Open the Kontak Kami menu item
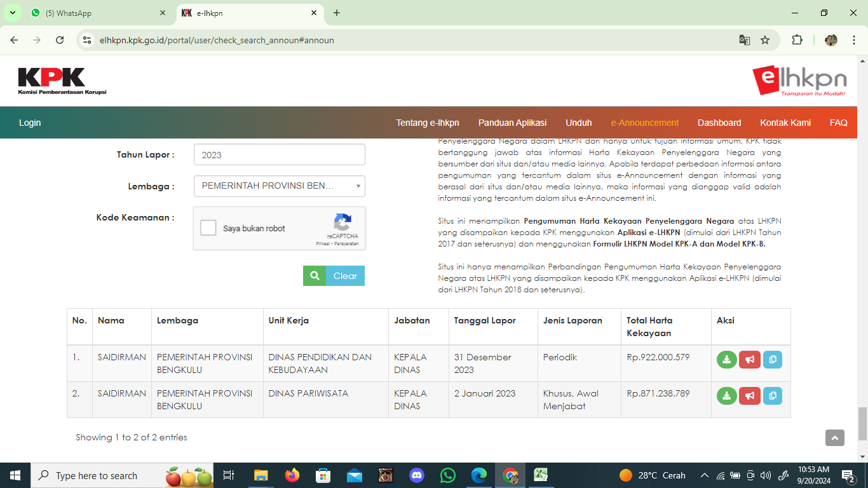The image size is (868, 488). (785, 123)
